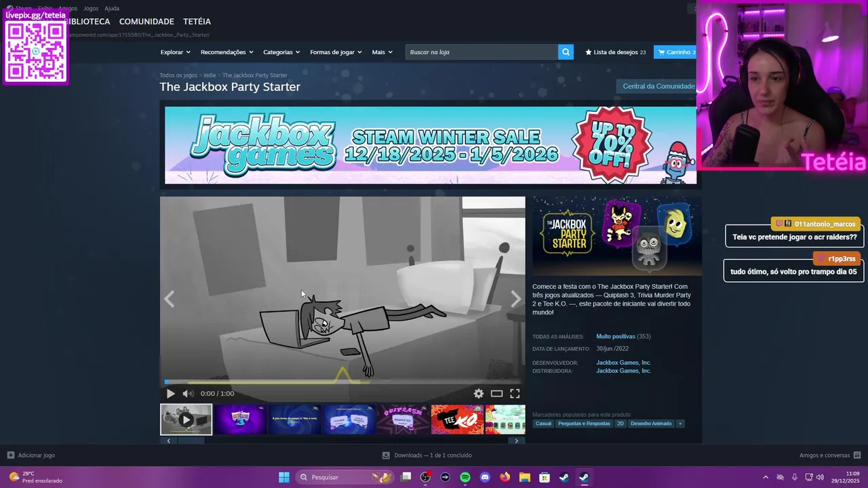Click the Desenho Animado tag

pos(651,424)
